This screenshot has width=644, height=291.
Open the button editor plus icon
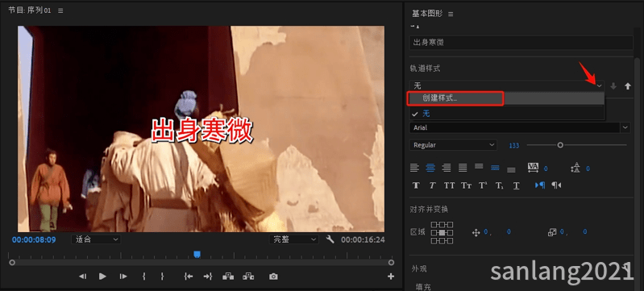pyautogui.click(x=391, y=276)
